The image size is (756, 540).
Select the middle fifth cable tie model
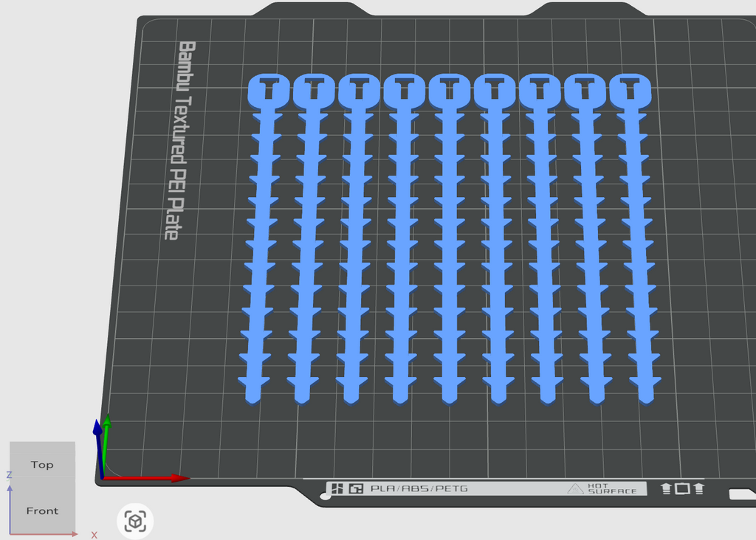(x=450, y=238)
